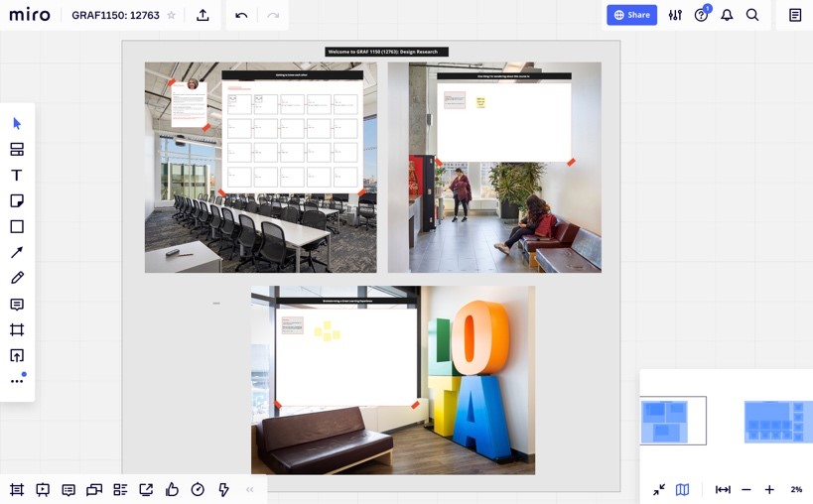Zoom in with the plus button
Viewport: 813px width, 504px height.
[x=769, y=489]
